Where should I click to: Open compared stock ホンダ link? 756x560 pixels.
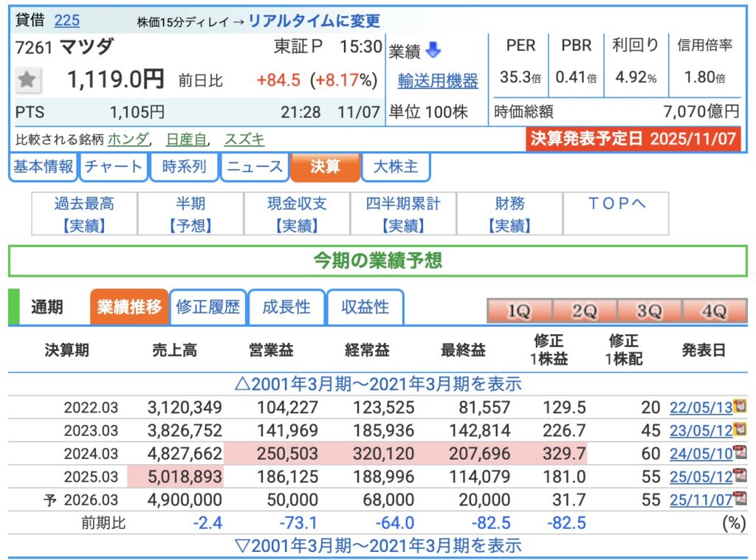[128, 139]
